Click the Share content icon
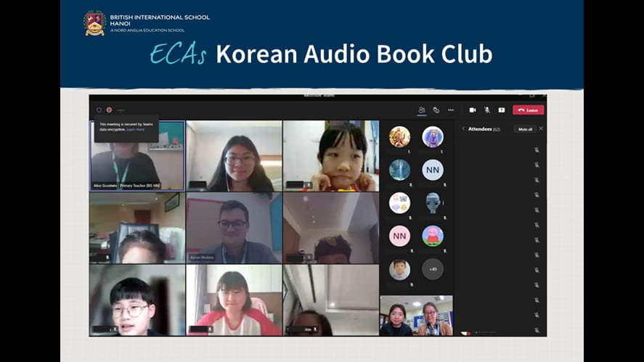The width and height of the screenshot is (644, 362). pyautogui.click(x=501, y=110)
